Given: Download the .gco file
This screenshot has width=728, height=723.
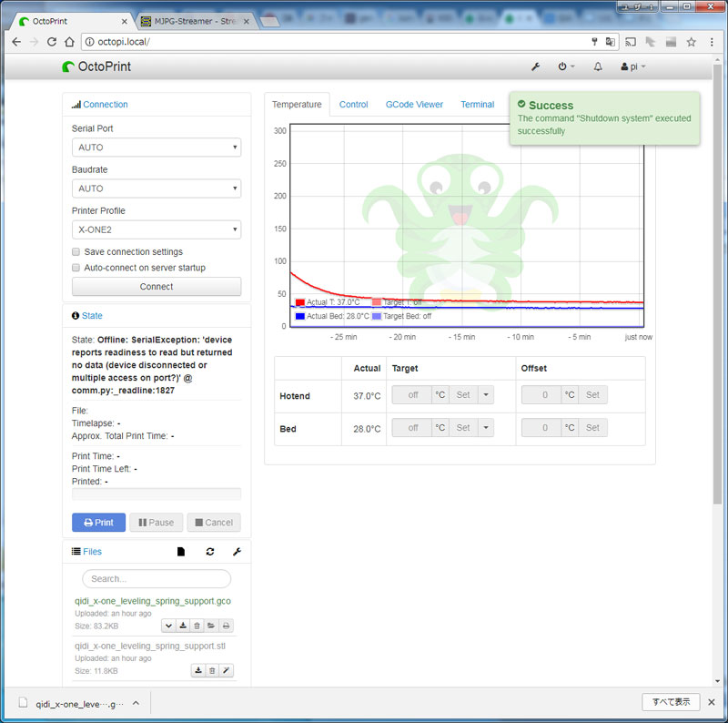Looking at the screenshot, I should tap(183, 626).
